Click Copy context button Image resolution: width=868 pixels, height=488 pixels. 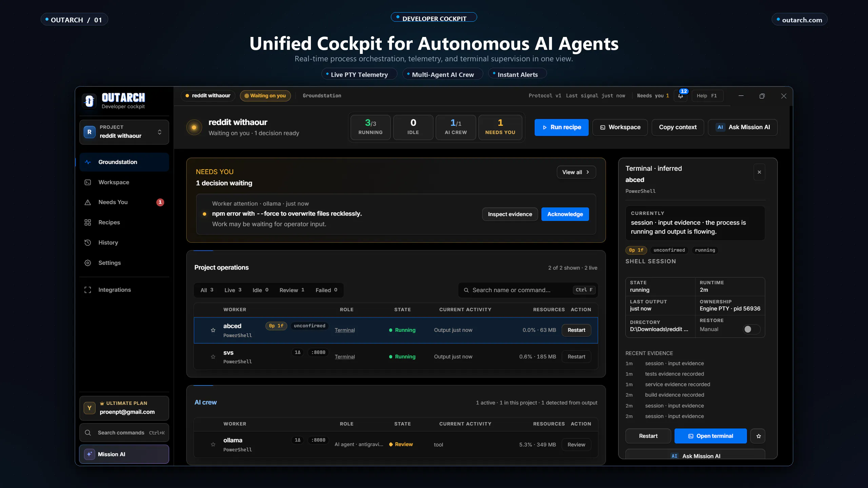[678, 127]
